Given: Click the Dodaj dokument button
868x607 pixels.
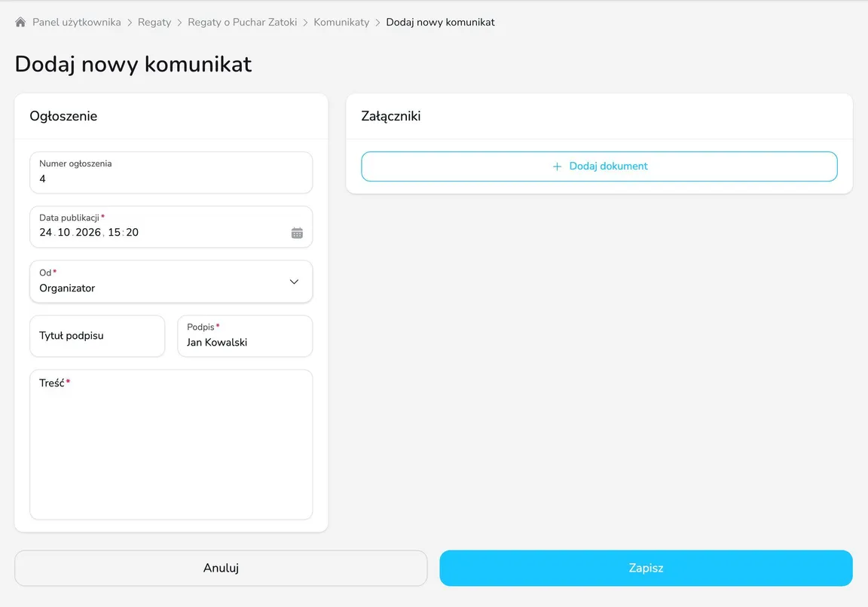Looking at the screenshot, I should click(599, 166).
